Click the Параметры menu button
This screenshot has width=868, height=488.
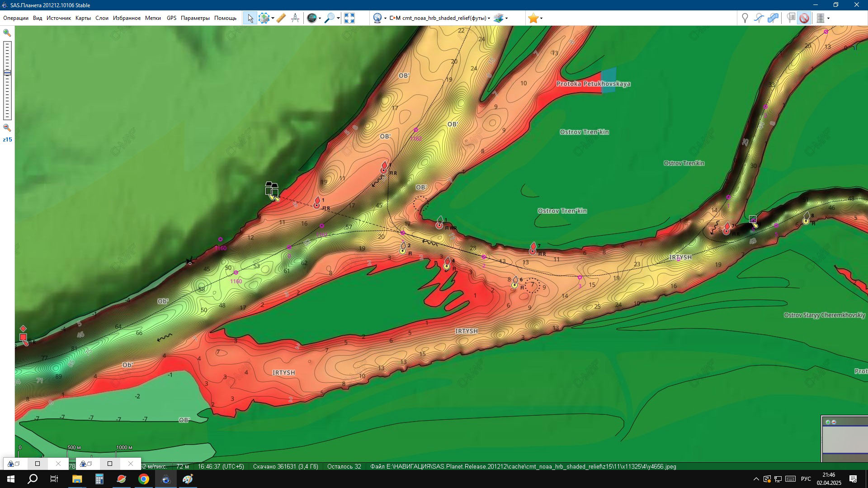coord(195,18)
